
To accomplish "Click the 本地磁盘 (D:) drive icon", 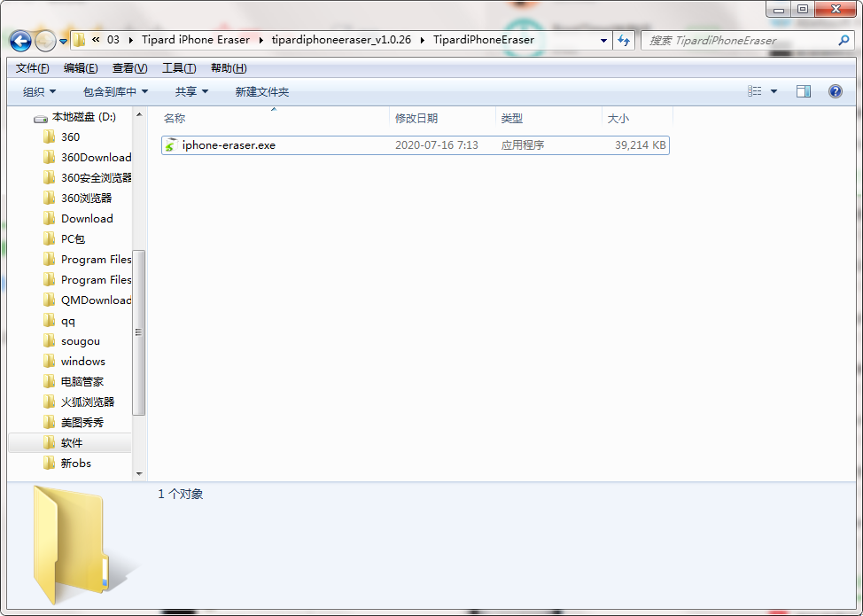I will (x=40, y=118).
